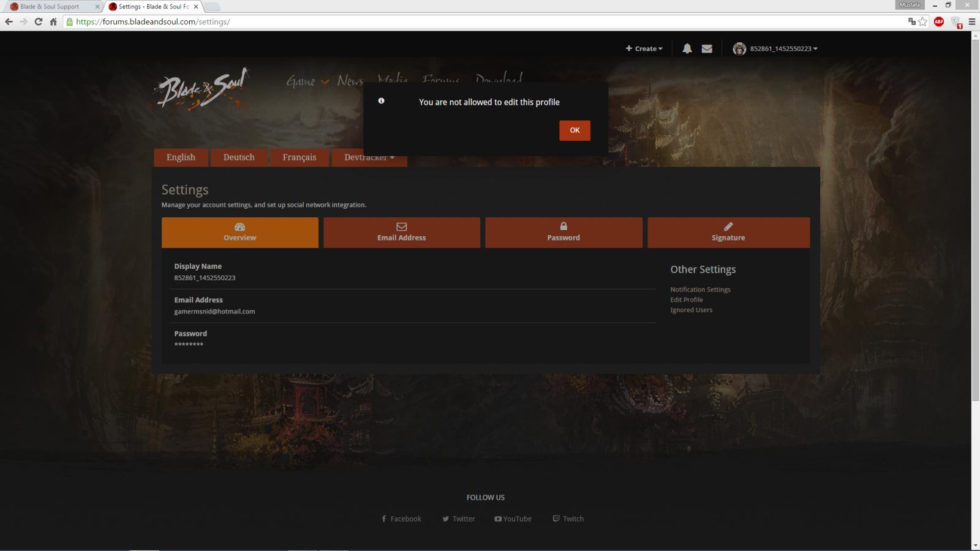Screen dimensions: 980x551
Task: Click the Blade & Soul logo
Action: (201, 89)
